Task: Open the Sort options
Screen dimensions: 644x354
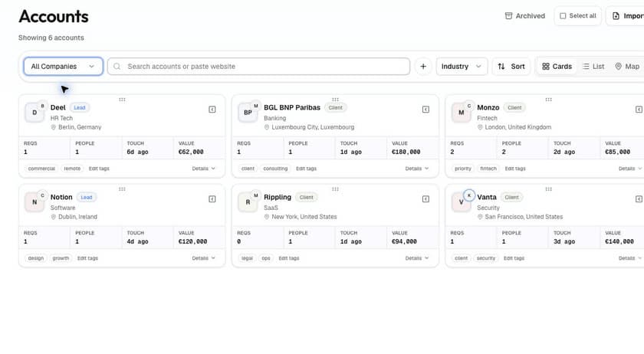Action: point(511,66)
